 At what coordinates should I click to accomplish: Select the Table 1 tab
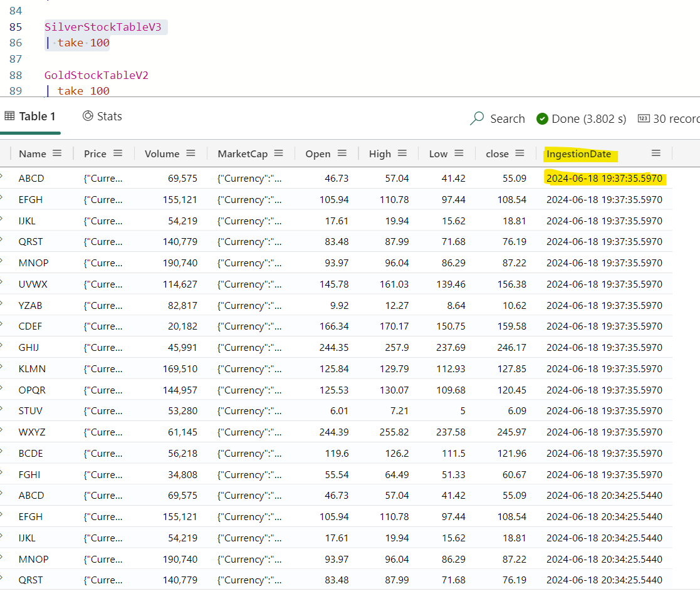tap(31, 116)
